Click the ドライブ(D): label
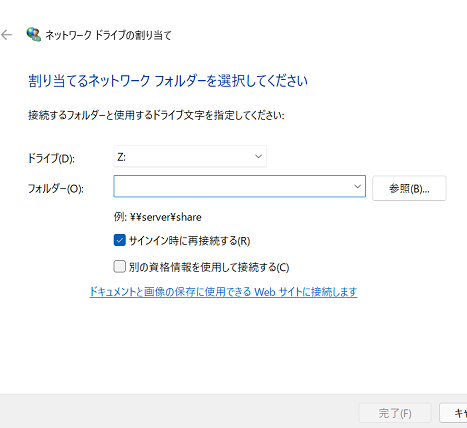Viewport: 467px width, 428px height. tap(51, 158)
